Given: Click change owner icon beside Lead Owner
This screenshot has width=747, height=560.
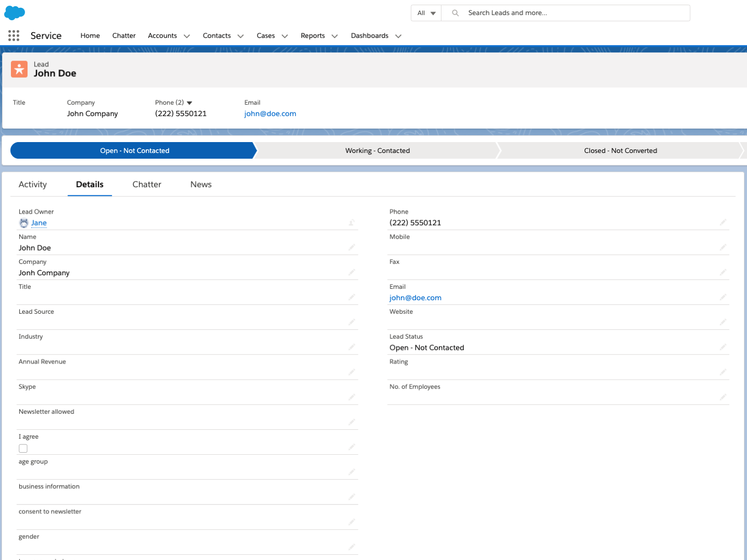Looking at the screenshot, I should pos(352,222).
